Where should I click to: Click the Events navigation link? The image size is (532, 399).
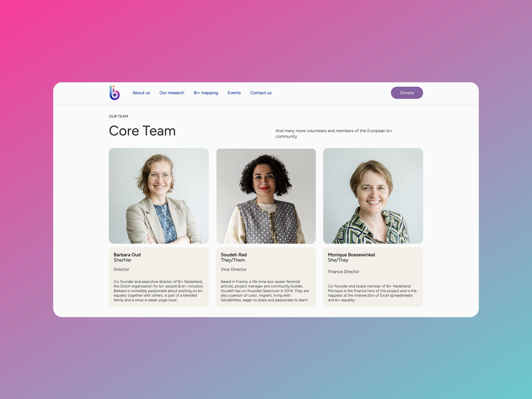pyautogui.click(x=234, y=93)
